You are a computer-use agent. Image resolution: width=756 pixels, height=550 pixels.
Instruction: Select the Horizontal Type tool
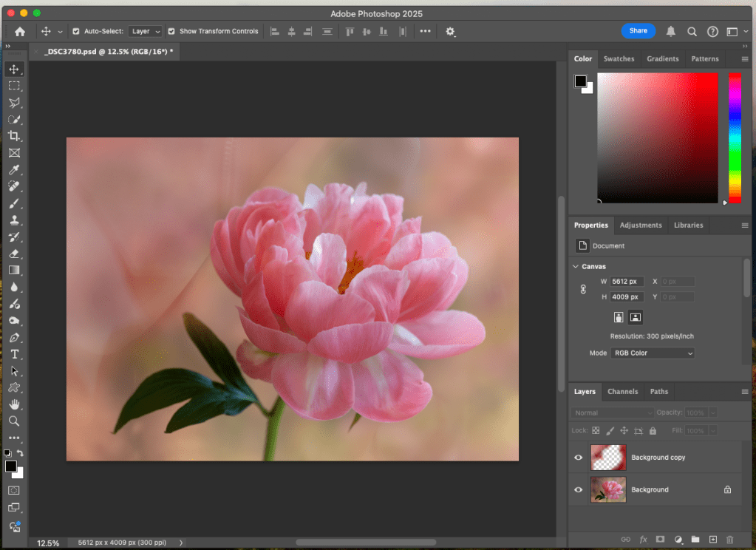(14, 354)
